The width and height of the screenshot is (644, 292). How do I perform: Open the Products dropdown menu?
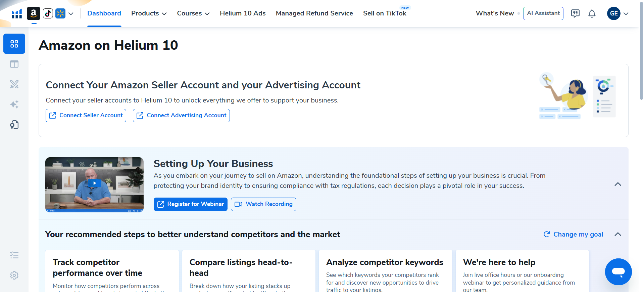pyautogui.click(x=149, y=13)
